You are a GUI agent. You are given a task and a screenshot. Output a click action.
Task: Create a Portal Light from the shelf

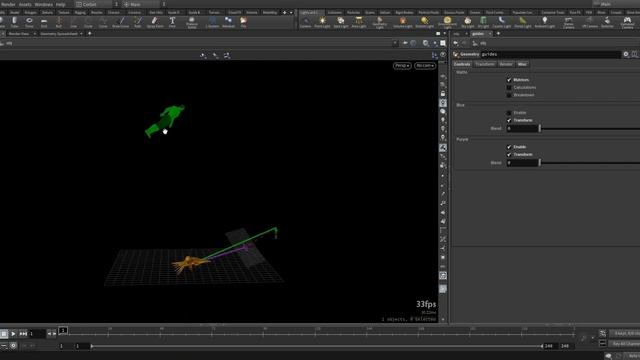point(523,22)
